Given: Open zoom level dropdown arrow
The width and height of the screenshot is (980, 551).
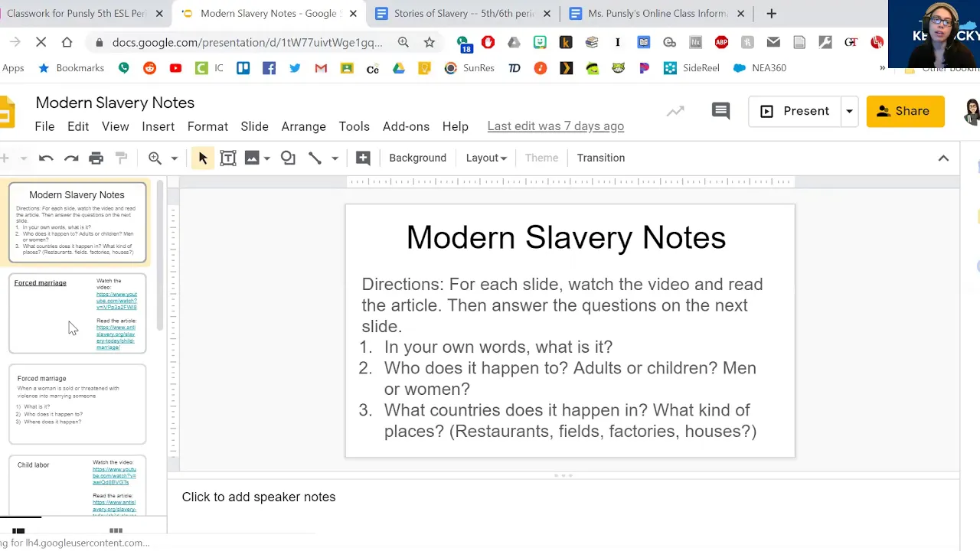Looking at the screenshot, I should point(174,158).
